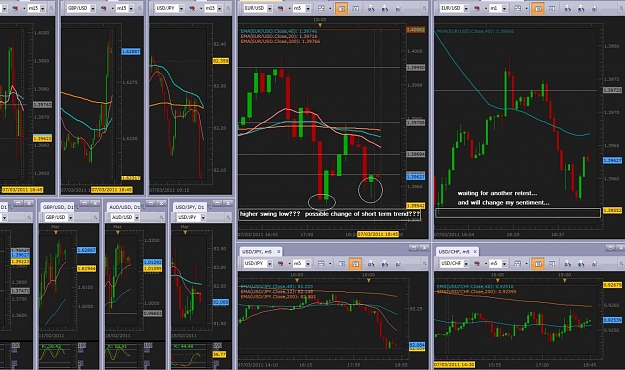
Task: Toggle unhighlighted scale button in EUR/USD m5 toolbar
Action: coord(356,8)
